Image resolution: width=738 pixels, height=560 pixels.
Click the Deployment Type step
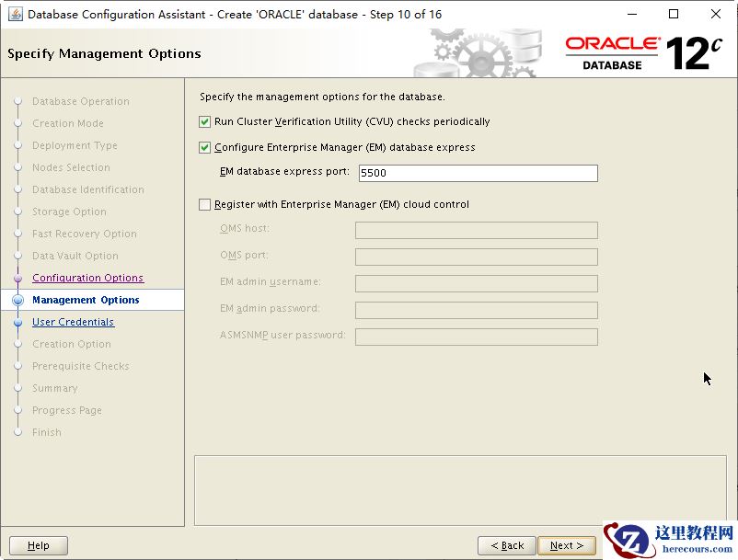coord(75,146)
